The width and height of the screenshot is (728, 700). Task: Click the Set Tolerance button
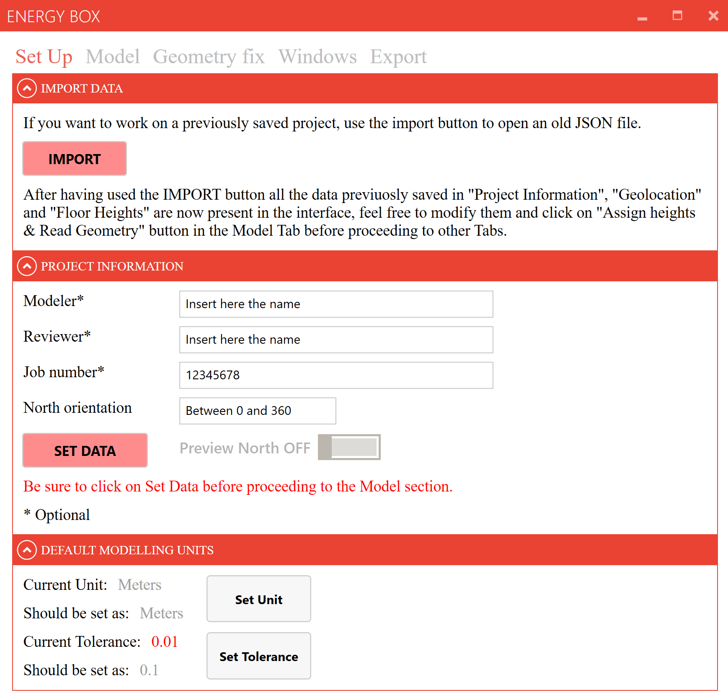pos(258,656)
